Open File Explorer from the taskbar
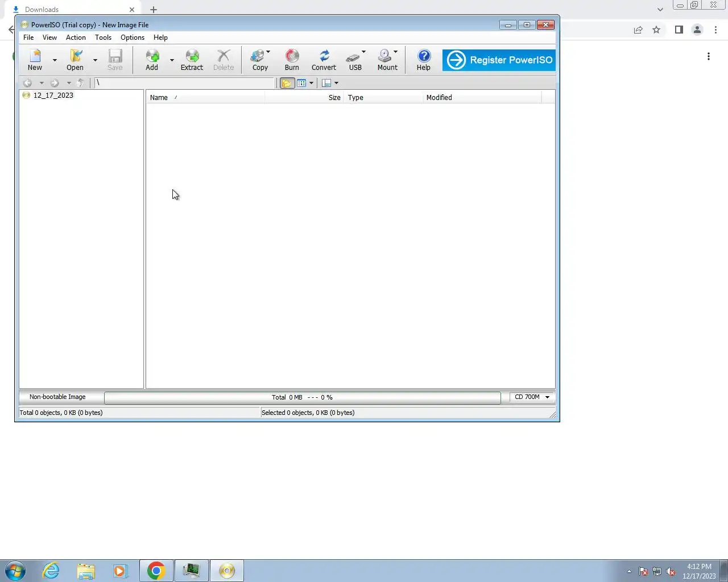 86,571
